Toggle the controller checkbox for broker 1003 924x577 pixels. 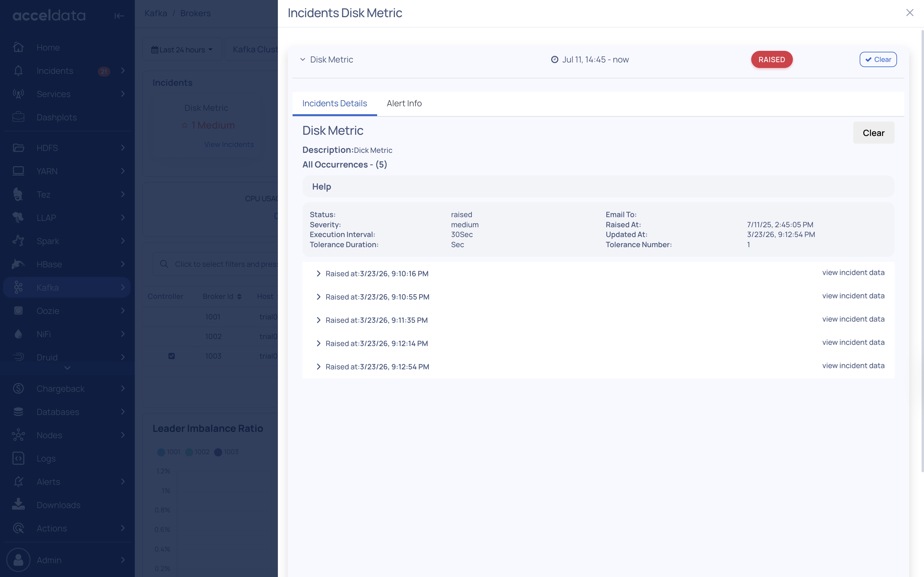coord(171,356)
